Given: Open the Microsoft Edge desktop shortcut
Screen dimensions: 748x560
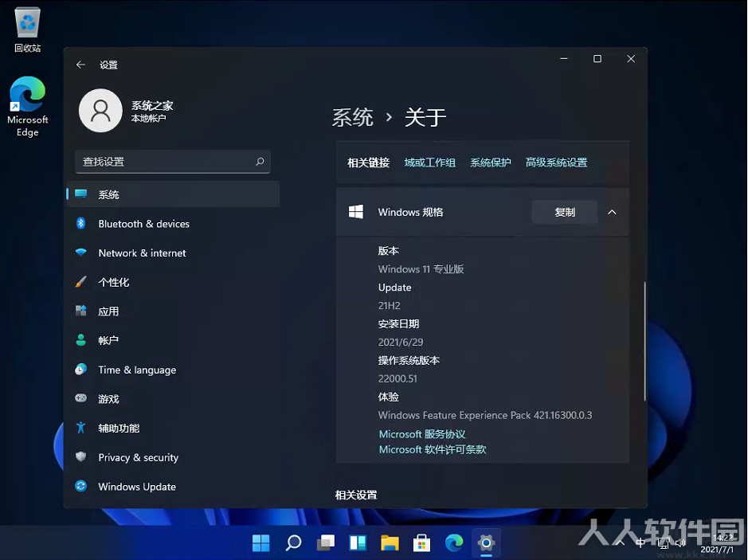Looking at the screenshot, I should point(28,107).
